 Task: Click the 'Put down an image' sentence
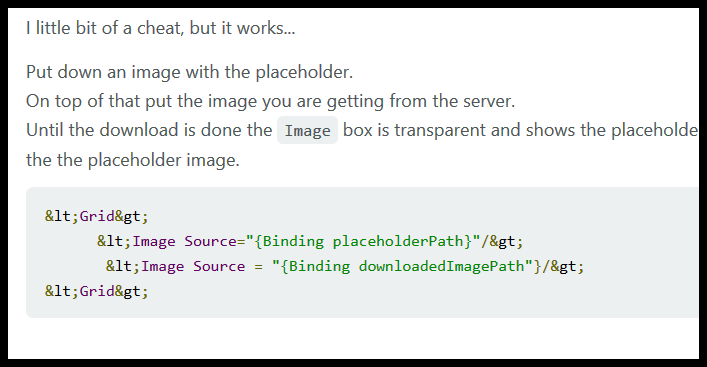click(189, 72)
